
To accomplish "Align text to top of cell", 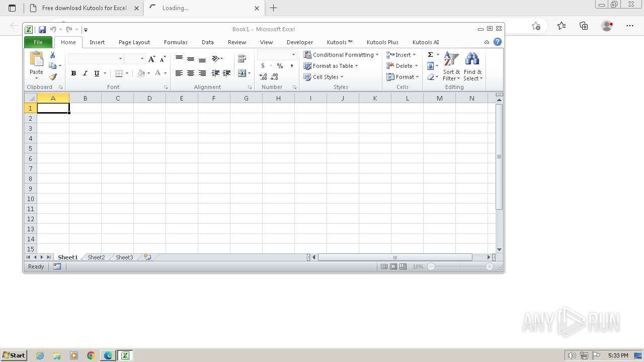I will (179, 59).
